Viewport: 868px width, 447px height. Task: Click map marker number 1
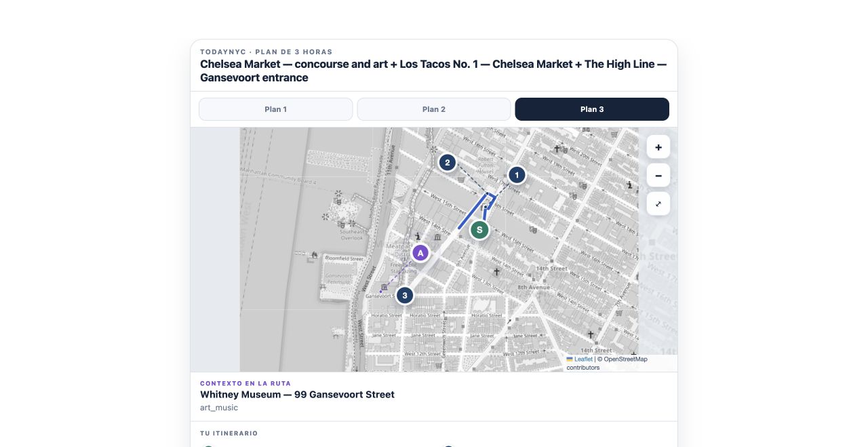[x=517, y=176]
